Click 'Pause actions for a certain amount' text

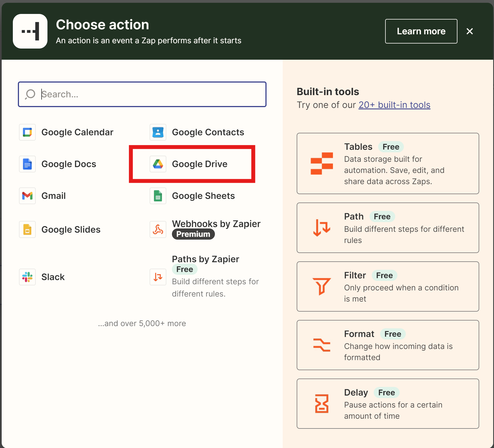point(393,410)
